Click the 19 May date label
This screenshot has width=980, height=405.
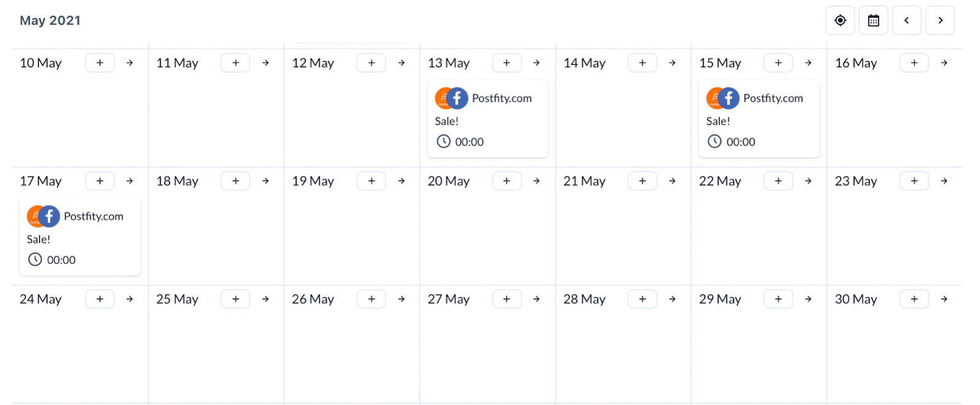(313, 181)
